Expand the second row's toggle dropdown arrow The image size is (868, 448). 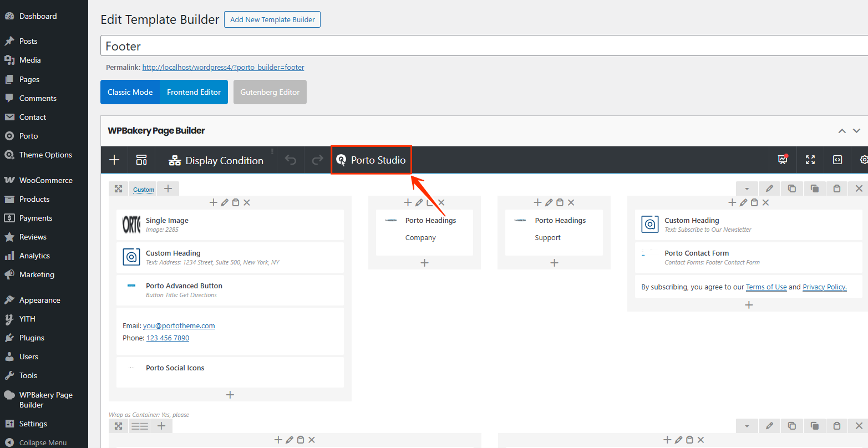pyautogui.click(x=747, y=426)
